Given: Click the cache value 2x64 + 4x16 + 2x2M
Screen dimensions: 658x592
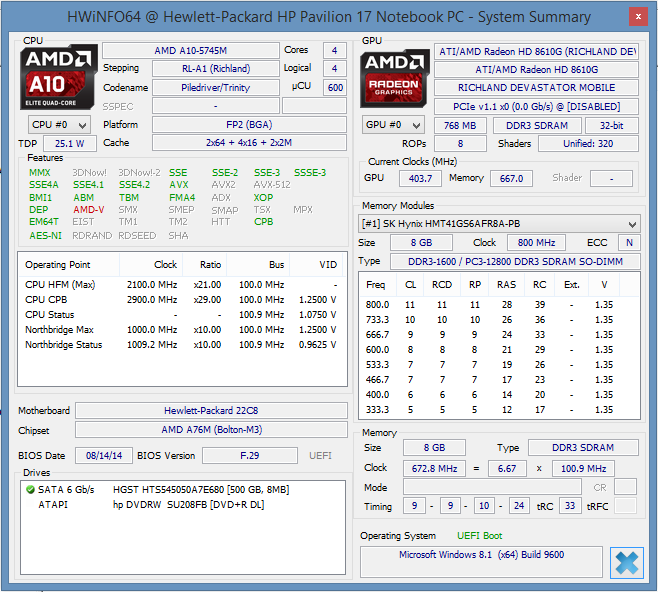Looking at the screenshot, I should click(249, 143).
